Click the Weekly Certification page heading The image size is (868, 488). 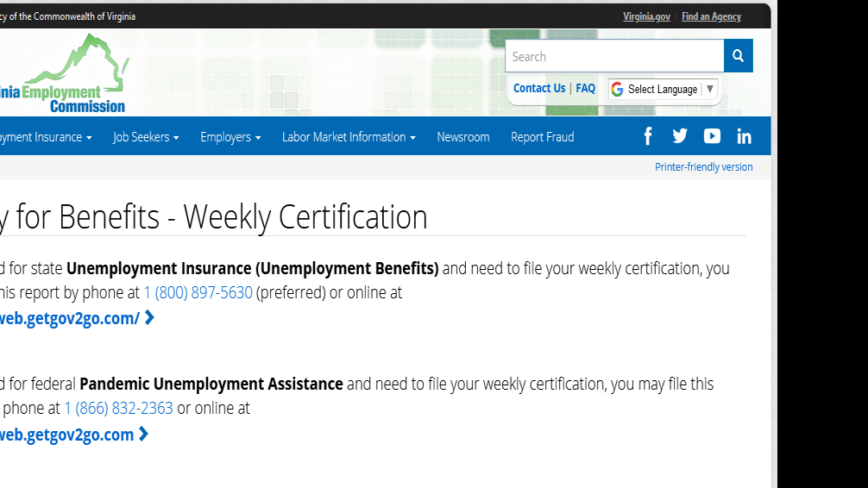(214, 216)
